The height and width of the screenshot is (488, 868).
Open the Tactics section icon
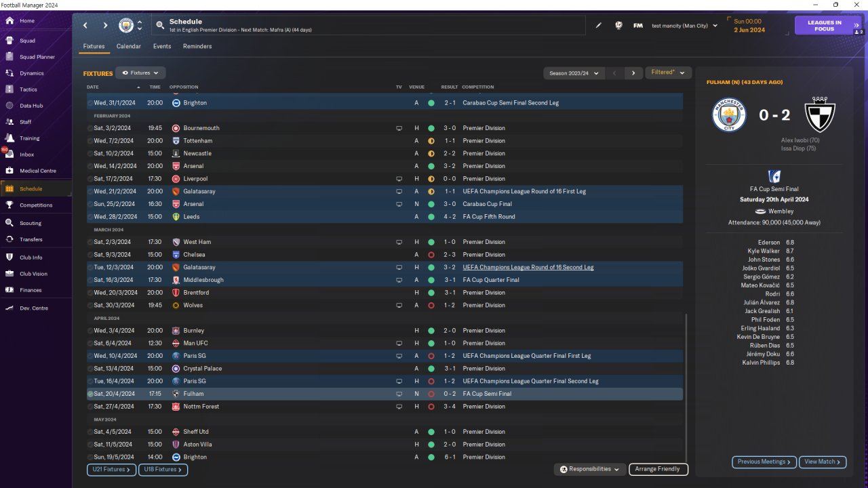pyautogui.click(x=9, y=89)
